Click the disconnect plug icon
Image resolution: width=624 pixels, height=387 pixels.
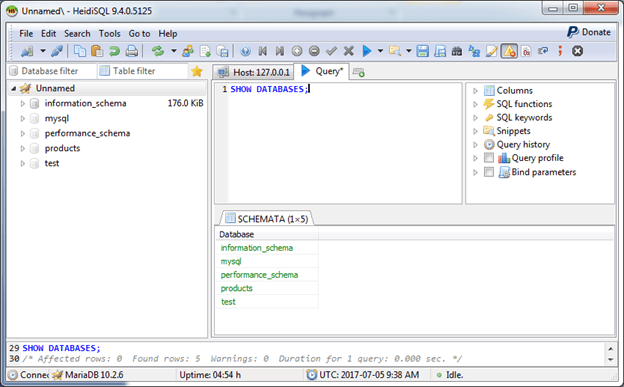[57, 51]
